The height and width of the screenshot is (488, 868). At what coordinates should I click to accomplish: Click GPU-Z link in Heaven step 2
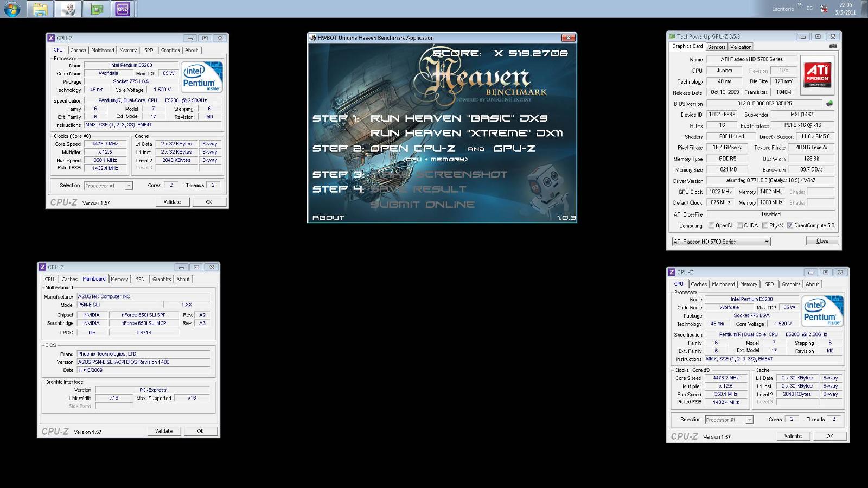[514, 149]
